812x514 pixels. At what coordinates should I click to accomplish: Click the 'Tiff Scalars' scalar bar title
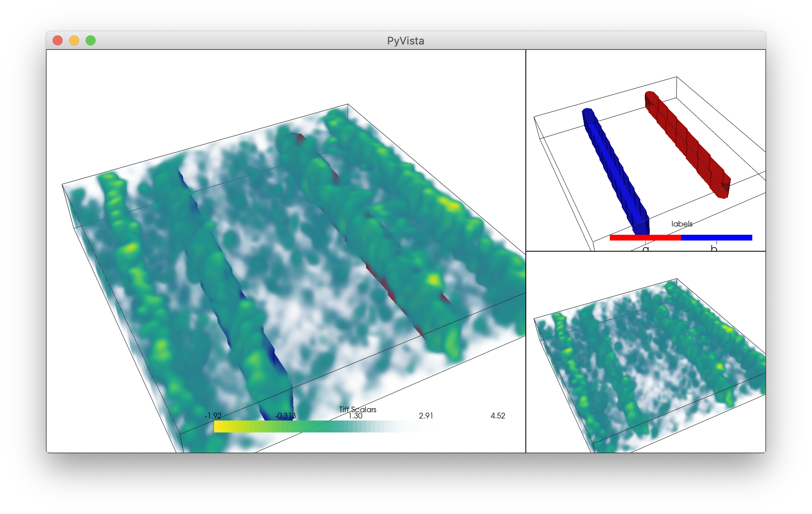357,410
